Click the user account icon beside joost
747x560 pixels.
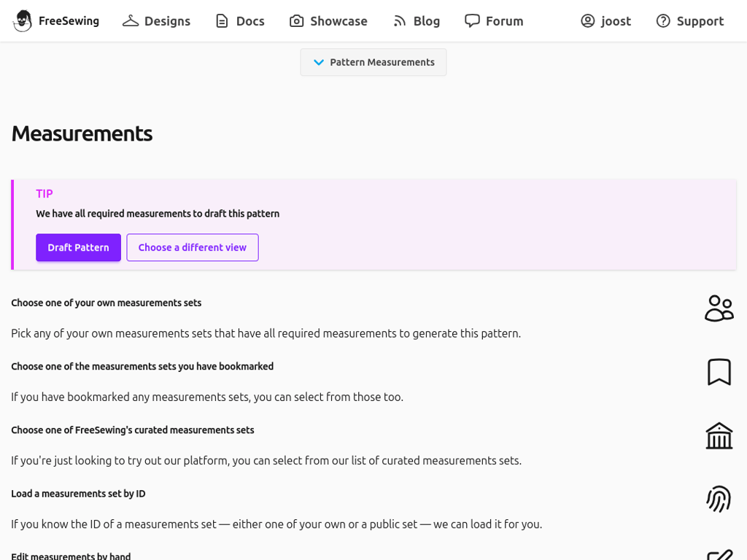(x=588, y=21)
